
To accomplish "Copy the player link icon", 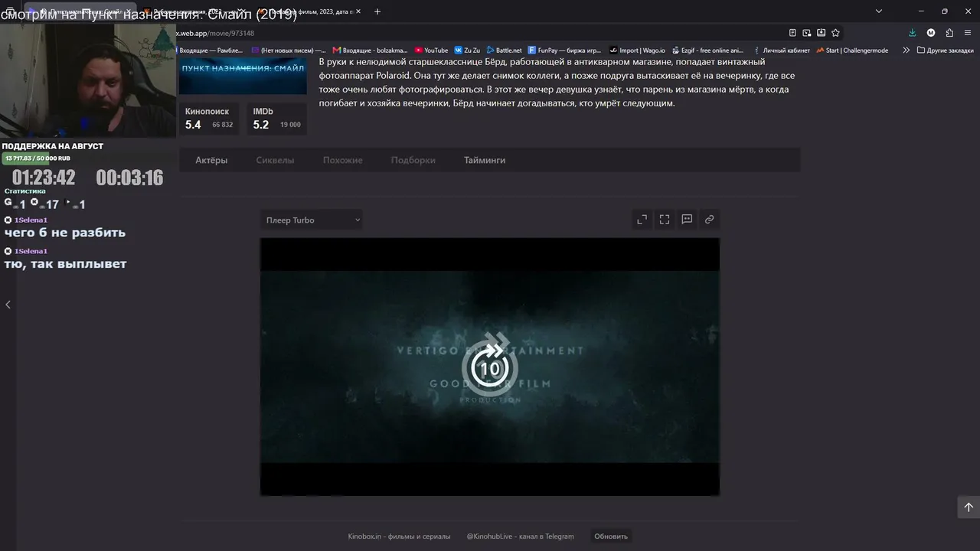I will [710, 220].
